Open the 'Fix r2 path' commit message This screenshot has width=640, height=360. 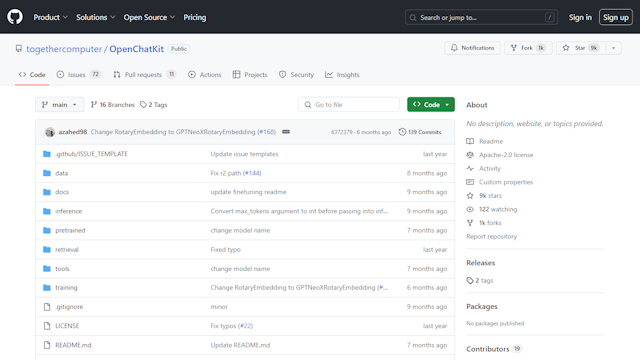[x=226, y=173]
